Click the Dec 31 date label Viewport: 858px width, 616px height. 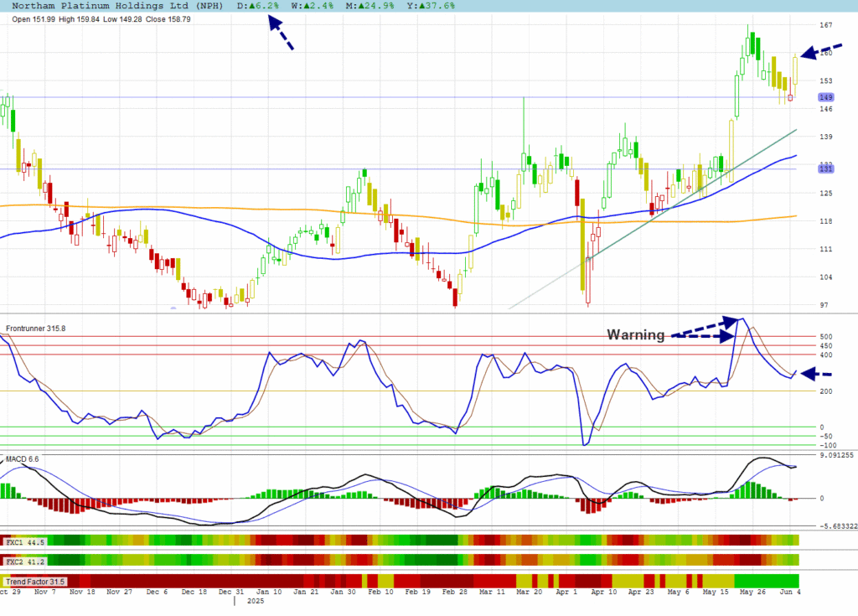pos(231,592)
